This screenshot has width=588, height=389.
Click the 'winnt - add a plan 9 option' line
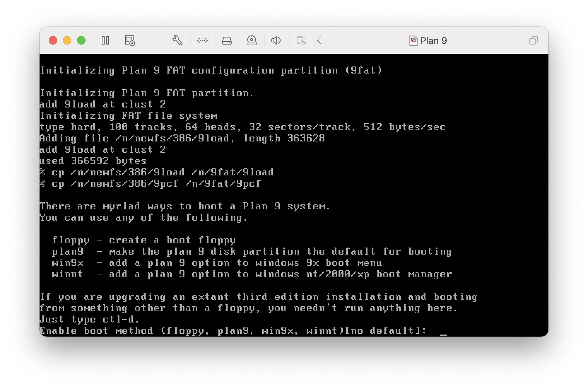pyautogui.click(x=252, y=274)
